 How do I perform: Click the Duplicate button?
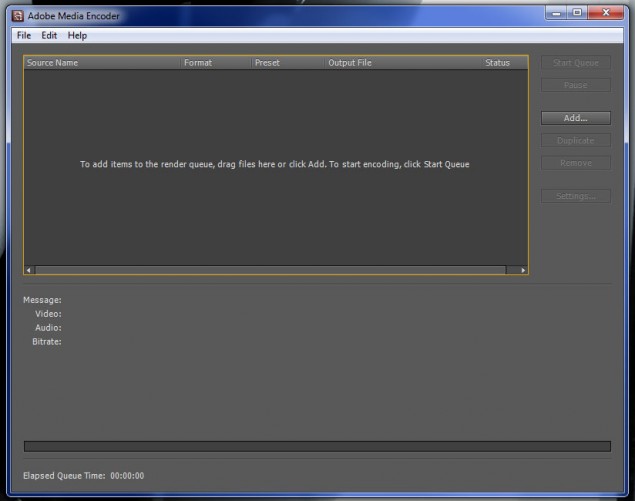tap(575, 141)
